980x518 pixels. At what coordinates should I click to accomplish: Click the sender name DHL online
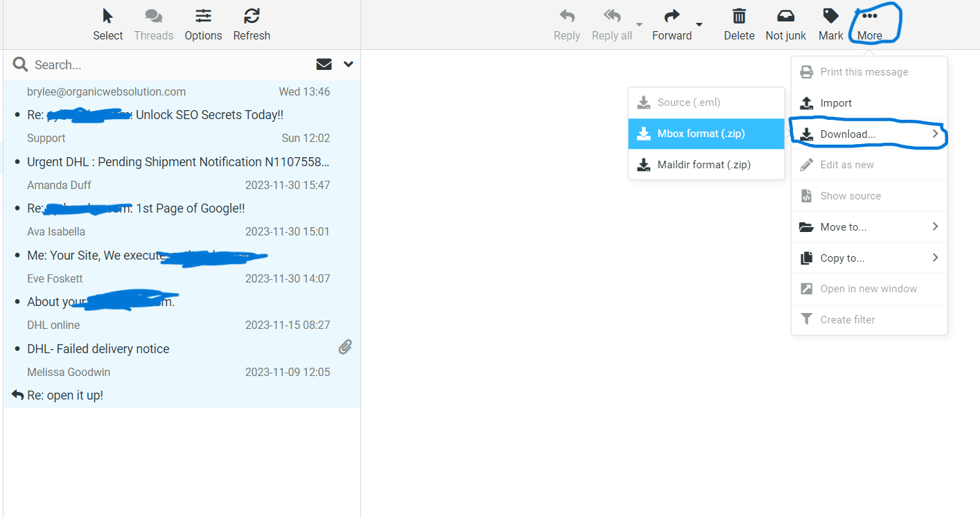(x=53, y=325)
